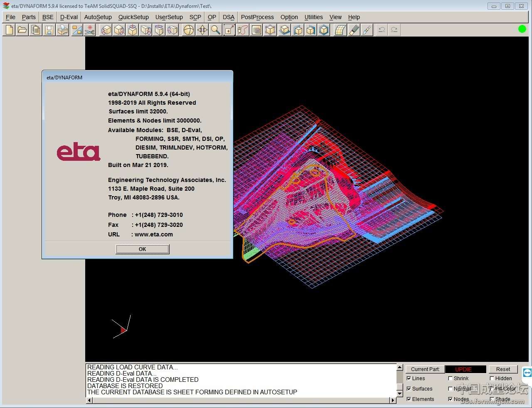Uncheck the Surfaces checkbox
532x408 pixels.
coord(409,389)
